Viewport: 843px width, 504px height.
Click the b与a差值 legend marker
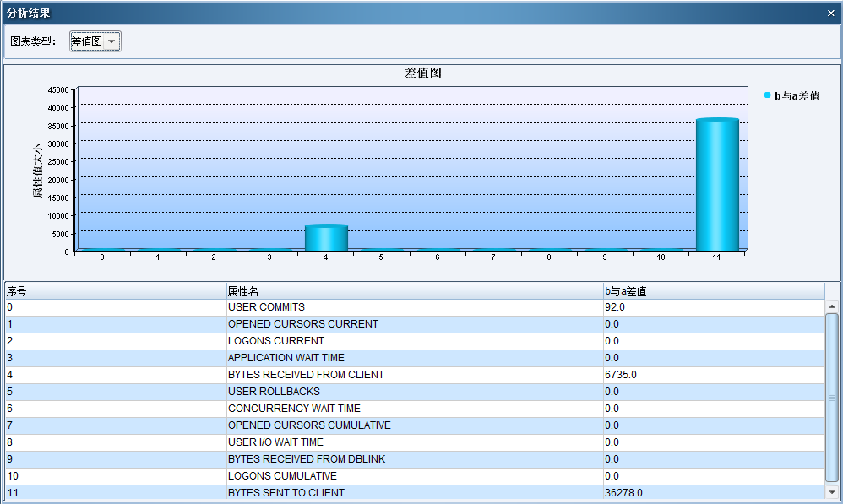[767, 95]
